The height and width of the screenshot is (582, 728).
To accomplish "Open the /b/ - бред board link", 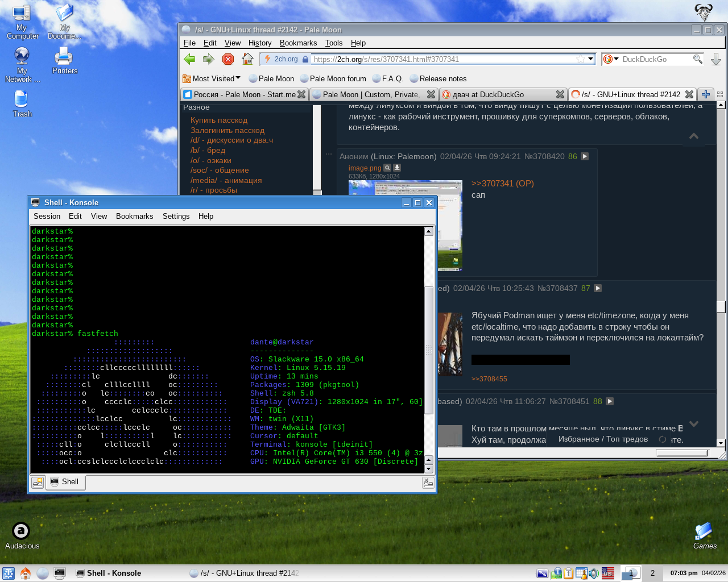I will (208, 150).
